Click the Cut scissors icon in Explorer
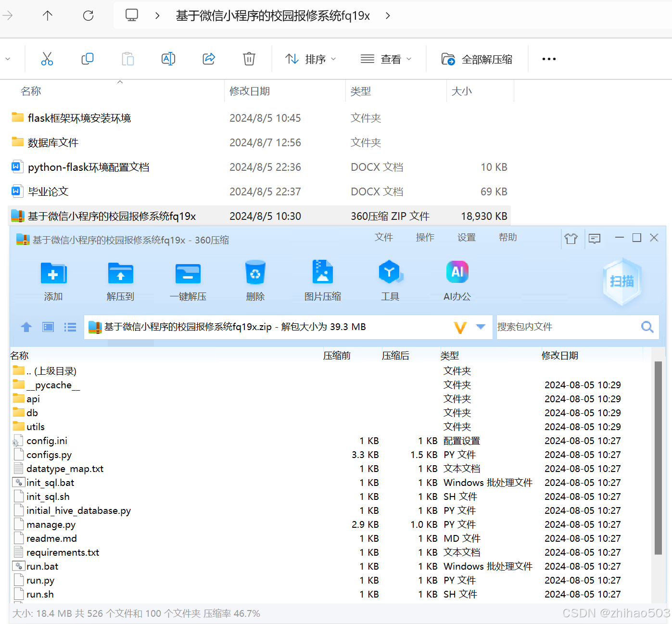The image size is (672, 624). coord(47,58)
